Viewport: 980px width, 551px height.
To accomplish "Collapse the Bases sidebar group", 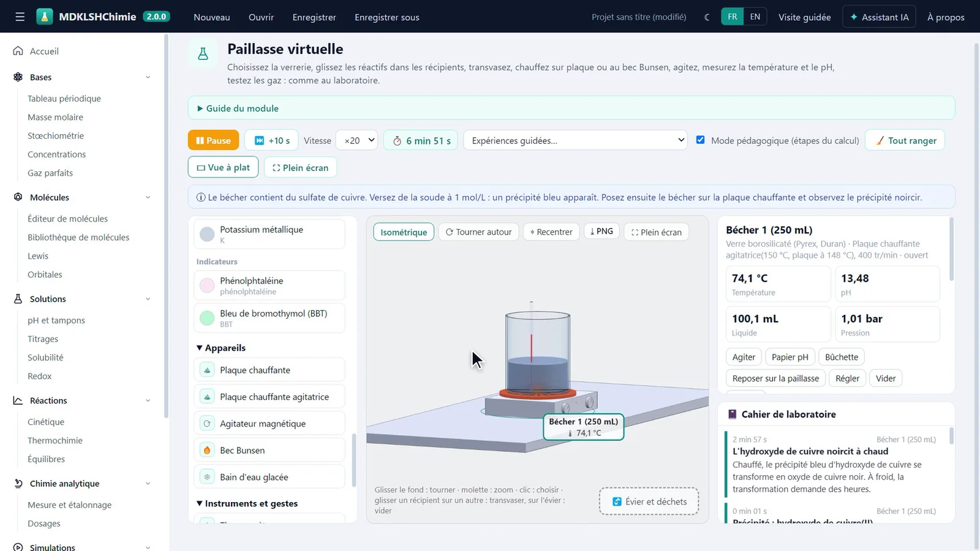I will point(82,77).
